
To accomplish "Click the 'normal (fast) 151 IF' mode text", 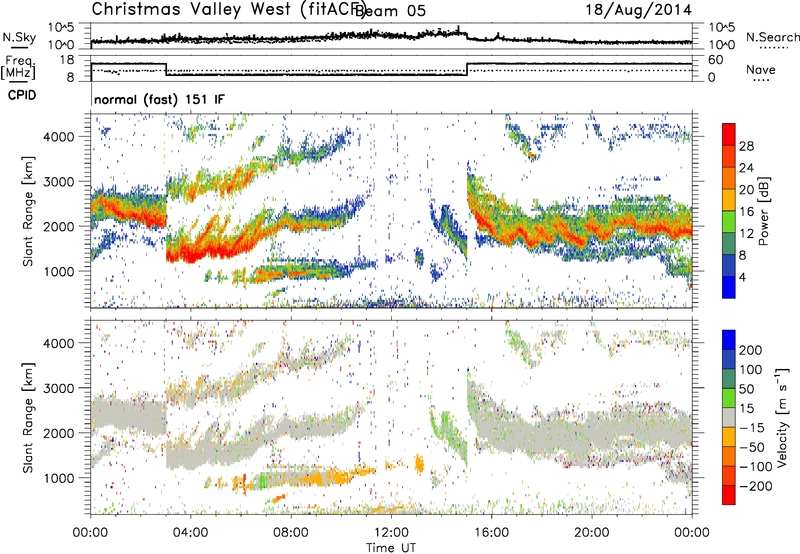I will click(x=159, y=100).
